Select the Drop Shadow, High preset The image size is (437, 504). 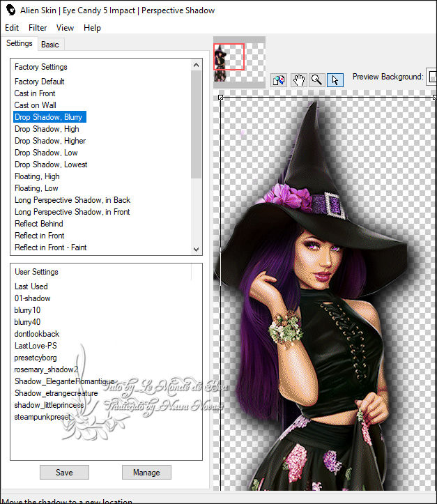point(47,129)
